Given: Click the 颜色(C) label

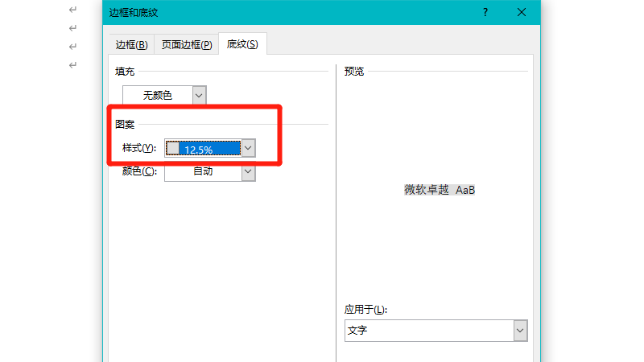Looking at the screenshot, I should pyautogui.click(x=138, y=171).
